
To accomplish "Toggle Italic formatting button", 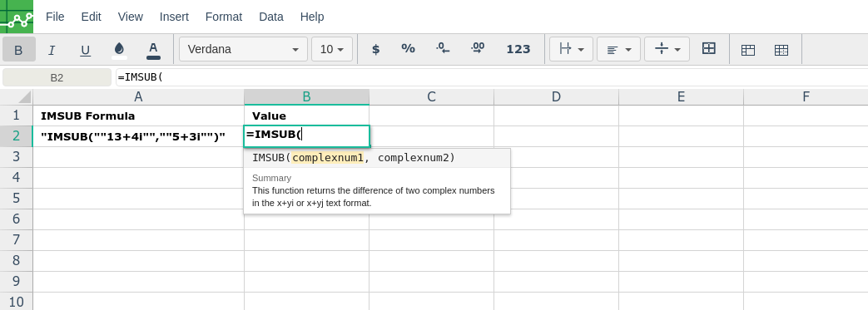I will (x=52, y=50).
